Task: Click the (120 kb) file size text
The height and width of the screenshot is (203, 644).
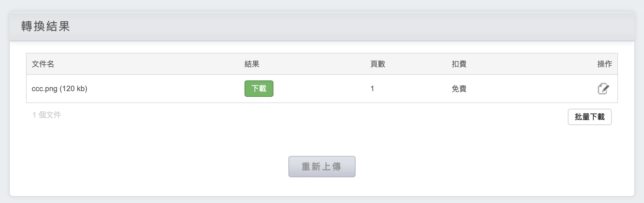Action: tap(73, 89)
